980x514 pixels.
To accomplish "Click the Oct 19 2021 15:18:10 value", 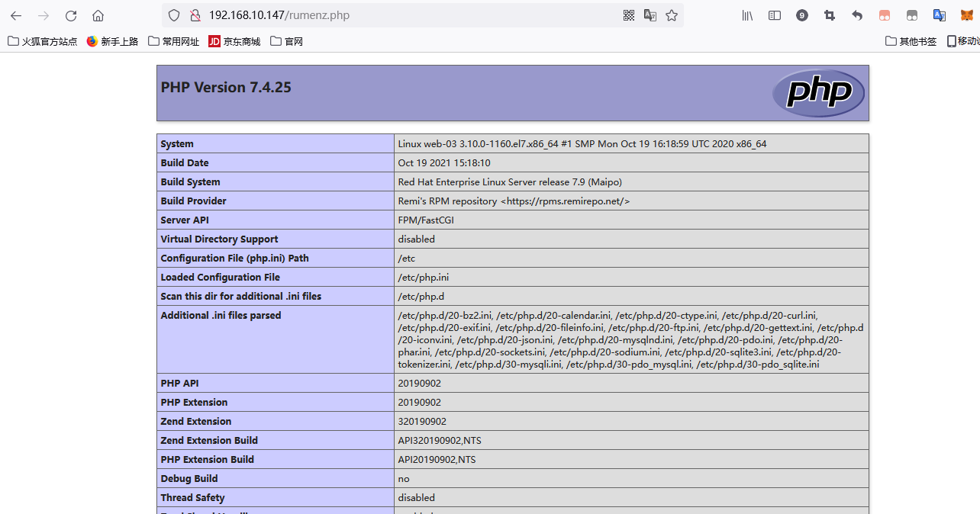I will tap(444, 162).
